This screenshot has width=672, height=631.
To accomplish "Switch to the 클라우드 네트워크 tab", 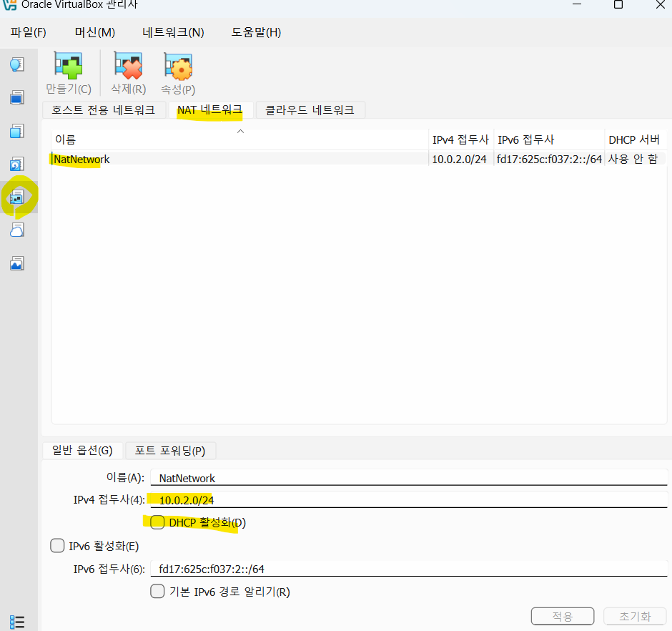I will [x=310, y=110].
